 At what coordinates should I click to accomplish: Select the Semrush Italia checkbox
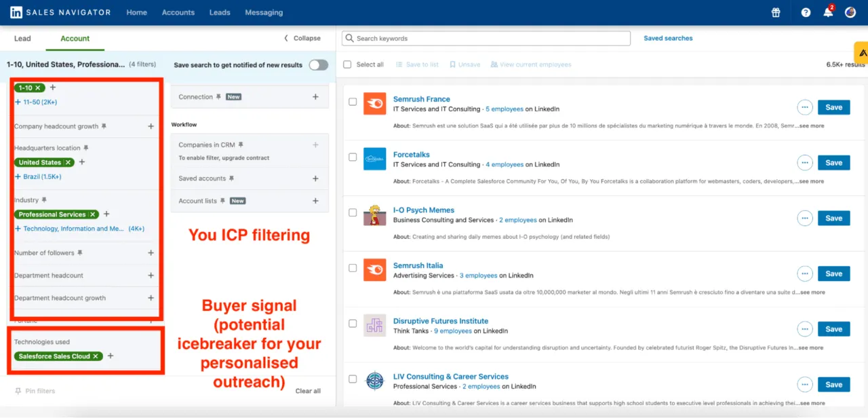point(353,268)
